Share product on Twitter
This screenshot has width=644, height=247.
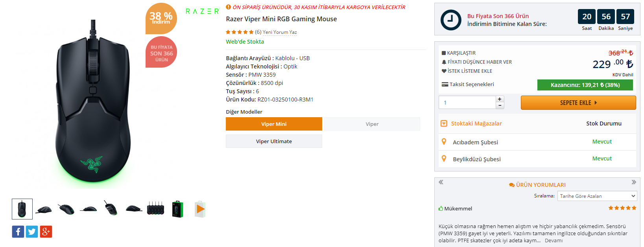[32, 232]
